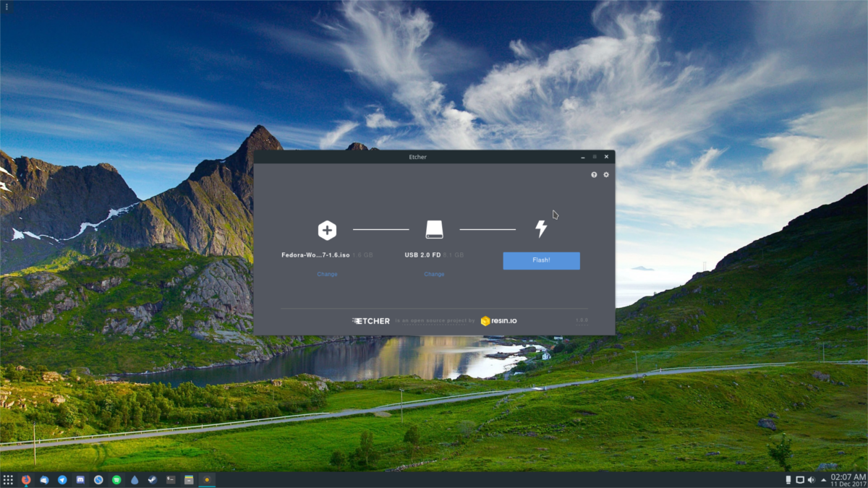
Task: Open the clock showing 02:07 AM
Action: pos(848,479)
